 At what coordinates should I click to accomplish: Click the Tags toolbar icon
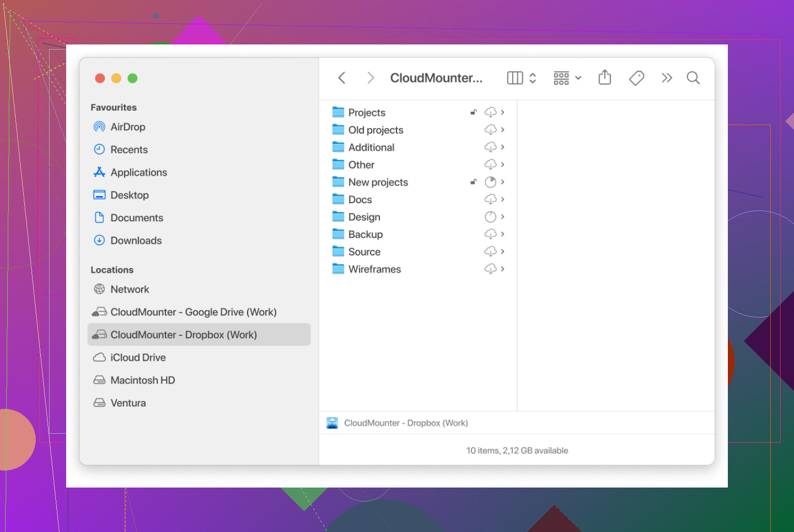pos(636,78)
